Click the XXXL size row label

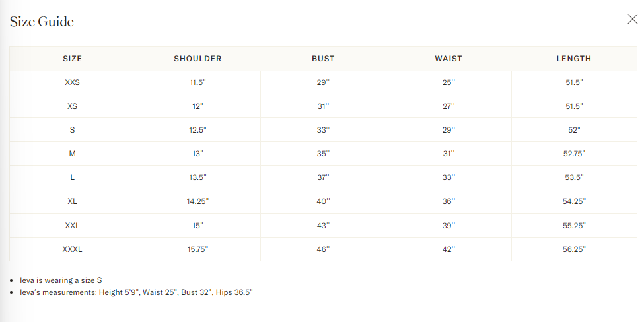[72, 249]
